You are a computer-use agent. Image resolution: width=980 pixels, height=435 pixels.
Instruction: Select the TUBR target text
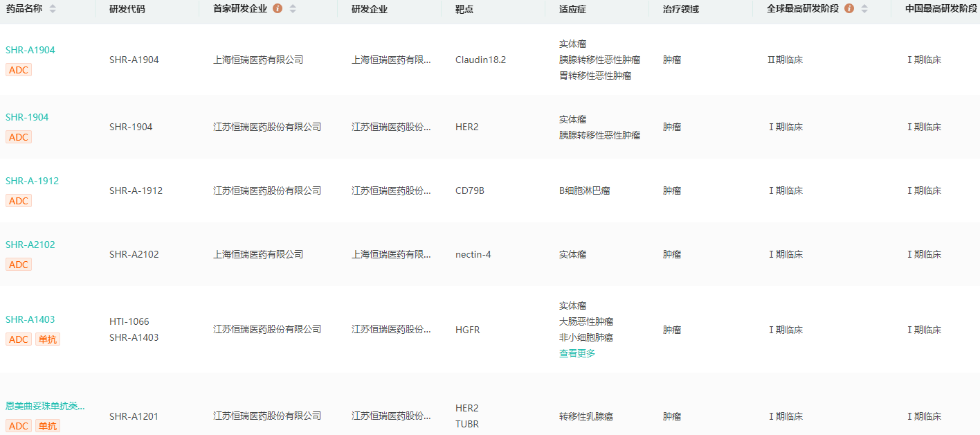coord(467,424)
